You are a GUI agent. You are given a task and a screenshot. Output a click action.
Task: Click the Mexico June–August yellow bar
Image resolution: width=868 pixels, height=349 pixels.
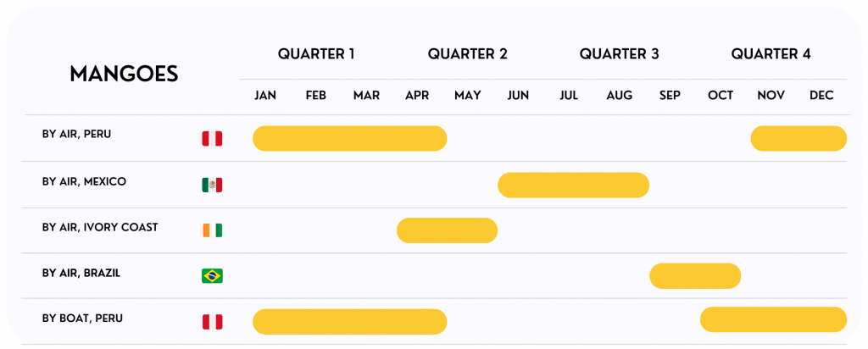point(573,185)
